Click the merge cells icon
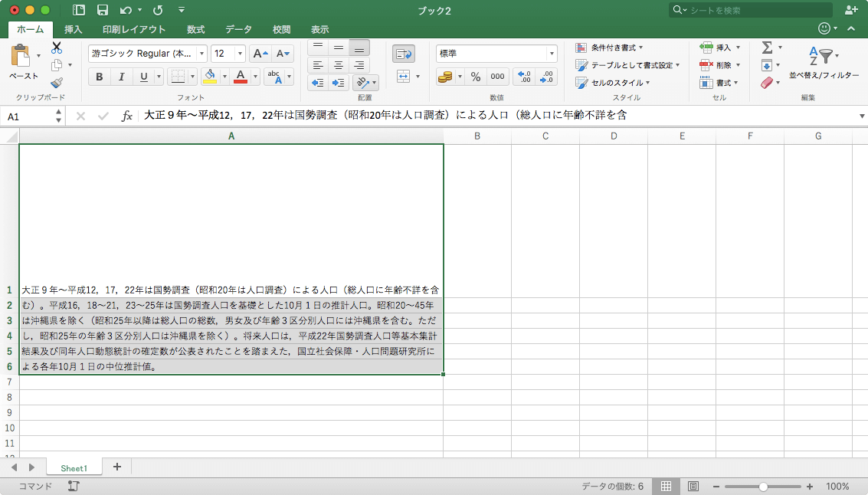Image resolution: width=868 pixels, height=495 pixels. (404, 77)
